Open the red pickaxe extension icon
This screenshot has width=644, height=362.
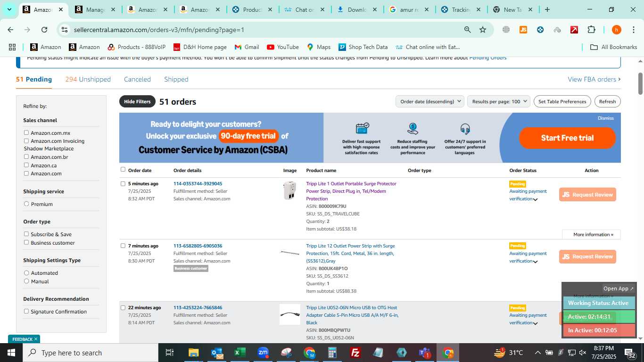pyautogui.click(x=574, y=30)
